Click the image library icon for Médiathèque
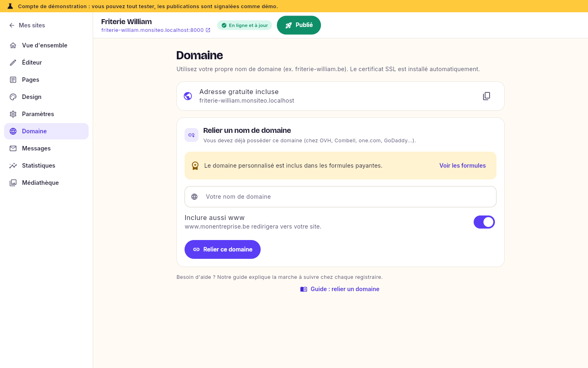This screenshot has width=588, height=368. (13, 183)
